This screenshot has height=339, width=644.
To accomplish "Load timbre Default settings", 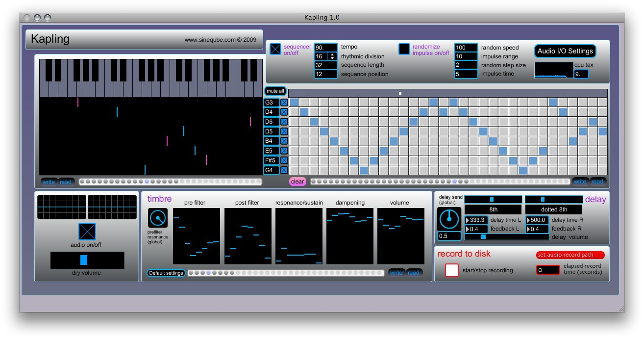I will tap(166, 273).
